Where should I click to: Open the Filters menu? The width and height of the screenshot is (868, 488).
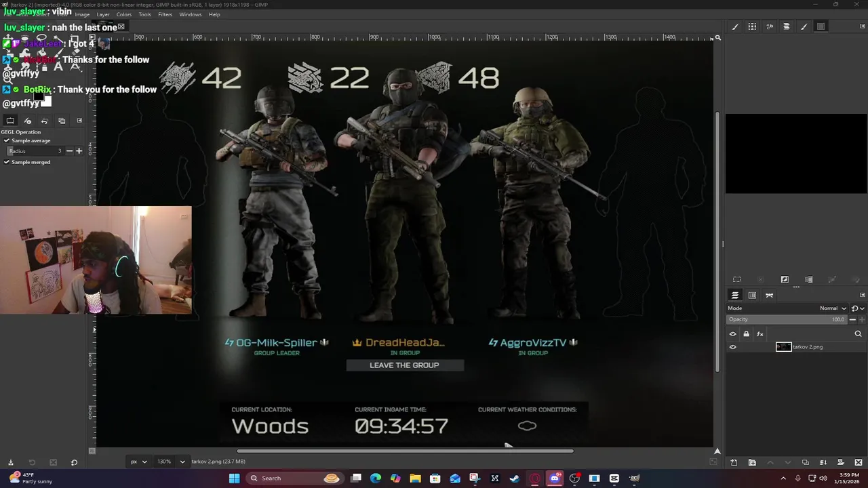pyautogui.click(x=165, y=14)
